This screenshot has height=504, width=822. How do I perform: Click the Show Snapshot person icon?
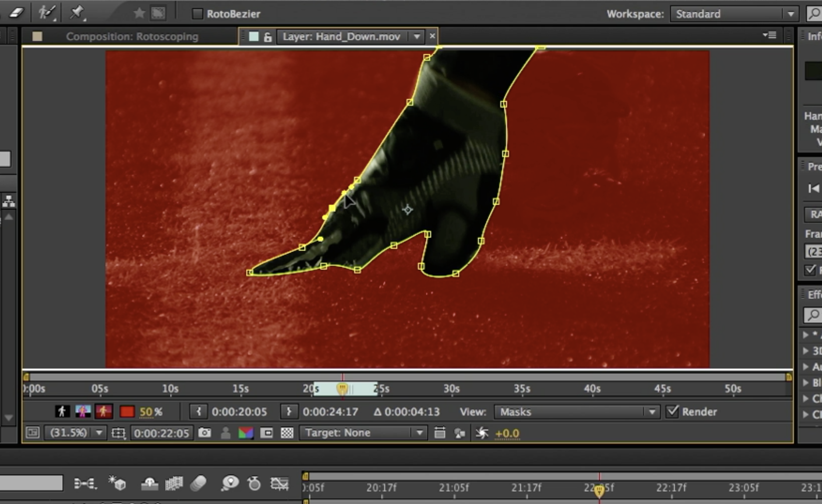[x=225, y=433]
